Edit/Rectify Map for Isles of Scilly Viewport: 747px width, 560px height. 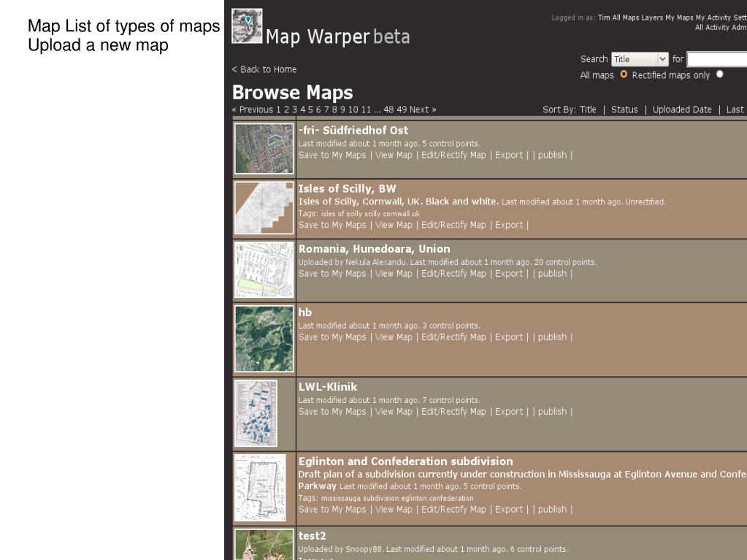pos(453,225)
